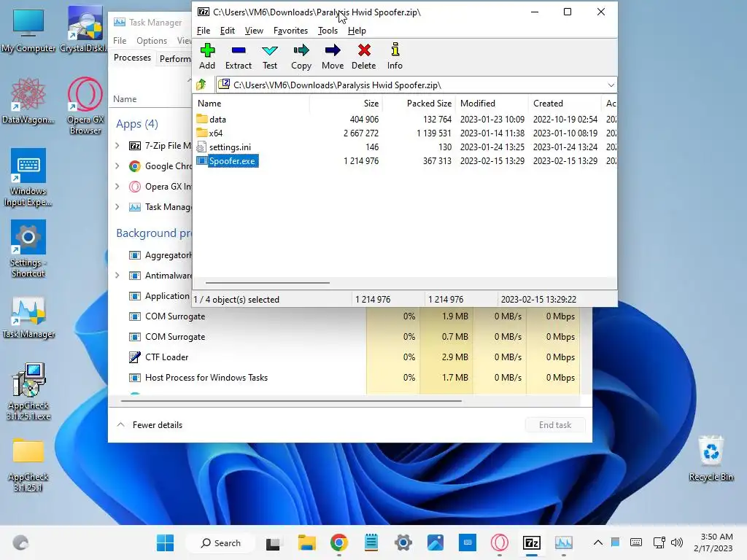The width and height of the screenshot is (747, 560).
Task: Open My Computer desktop icon
Action: 28,31
